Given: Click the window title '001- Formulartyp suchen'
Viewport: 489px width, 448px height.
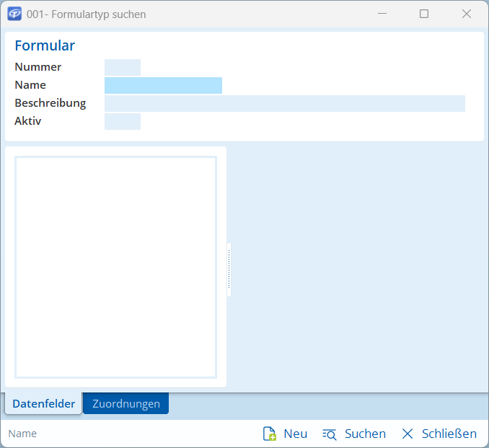Looking at the screenshot, I should [x=87, y=14].
